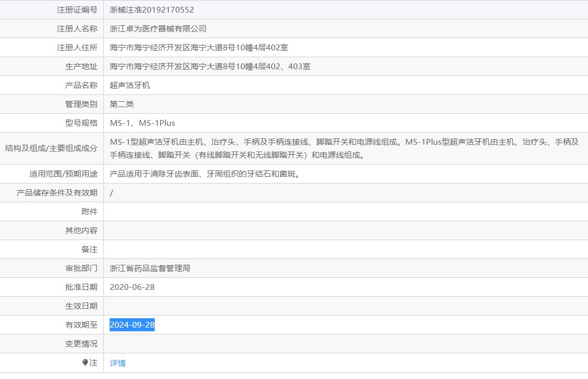Click the 型号规格 label
Image resolution: width=588 pixels, height=379 pixels.
[81, 123]
